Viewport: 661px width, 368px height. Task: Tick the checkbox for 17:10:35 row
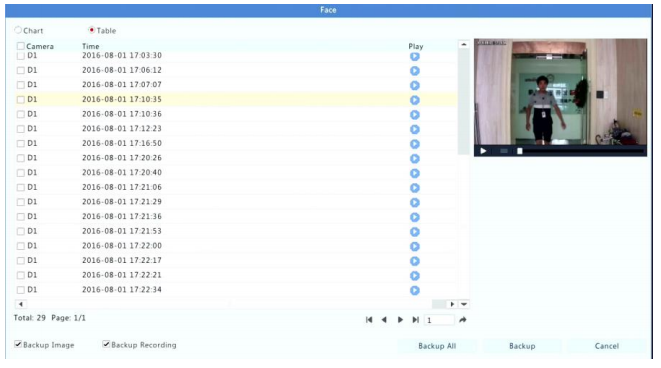tap(20, 99)
